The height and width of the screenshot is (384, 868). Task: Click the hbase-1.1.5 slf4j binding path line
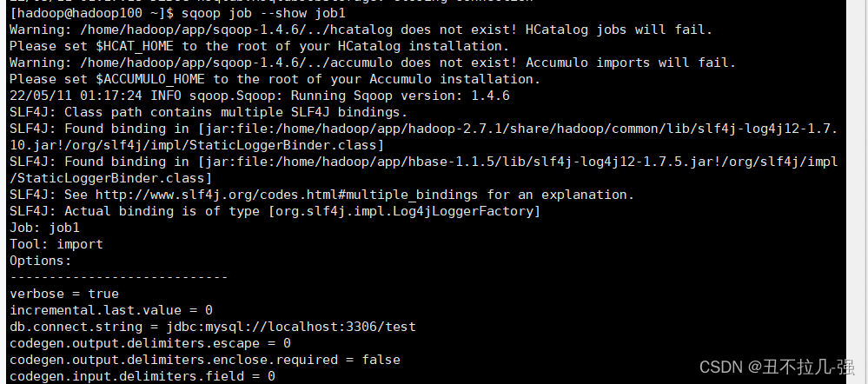tap(423, 162)
